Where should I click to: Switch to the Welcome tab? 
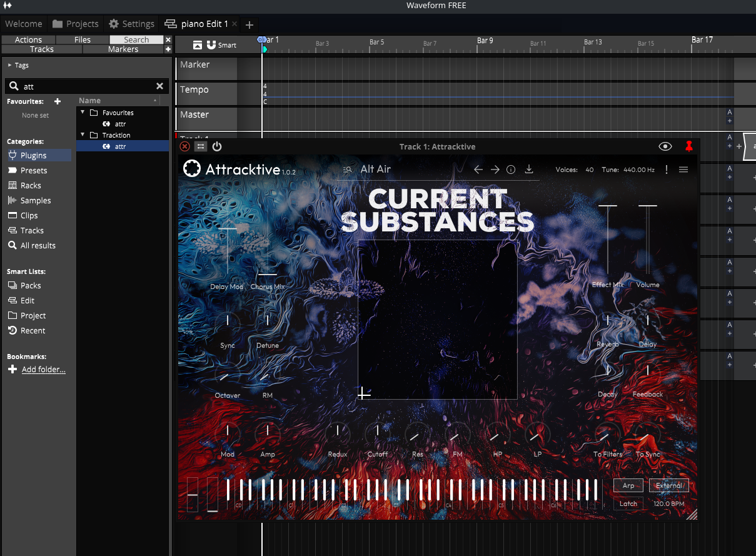click(x=24, y=24)
